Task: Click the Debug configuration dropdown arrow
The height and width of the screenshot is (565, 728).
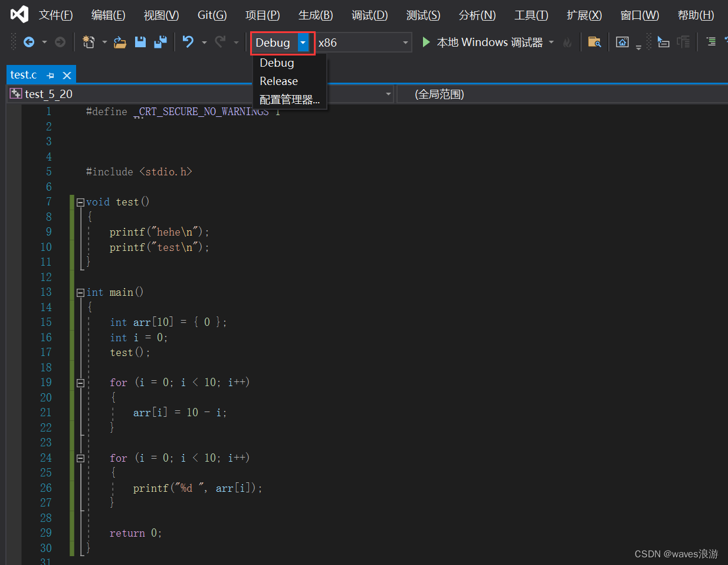Action: pyautogui.click(x=303, y=43)
